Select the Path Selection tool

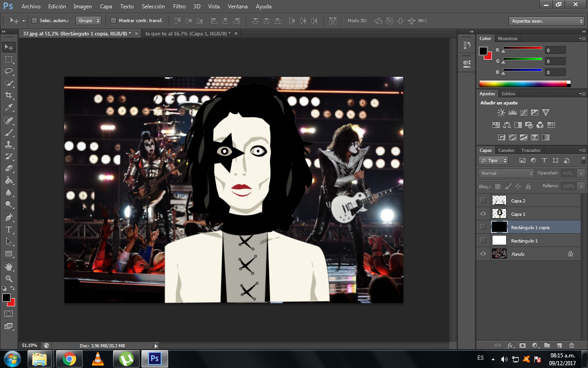click(x=9, y=241)
